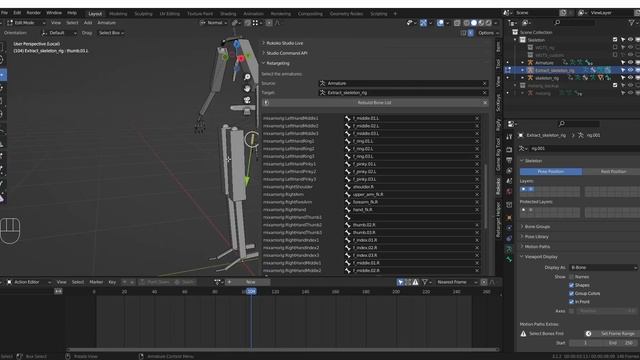Viewport: 640px width, 360px height.
Task: Toggle only-show-errors warning icon in Action Editor
Action: point(415,282)
